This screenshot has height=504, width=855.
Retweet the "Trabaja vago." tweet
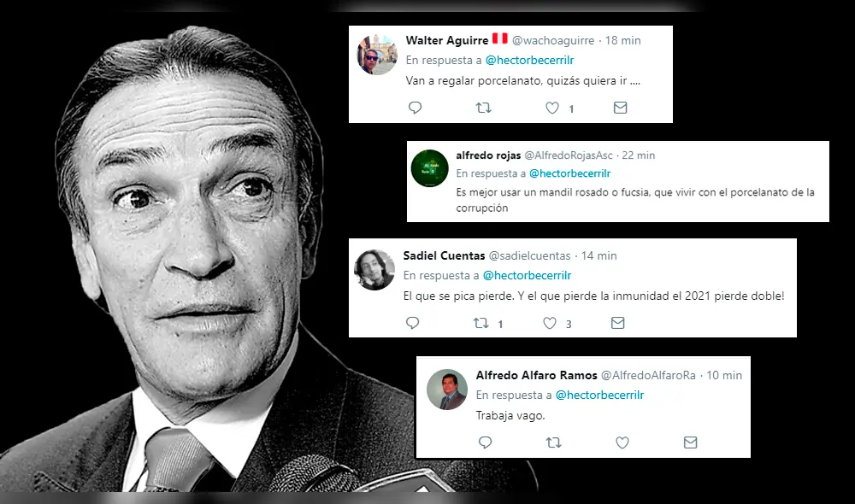(554, 442)
